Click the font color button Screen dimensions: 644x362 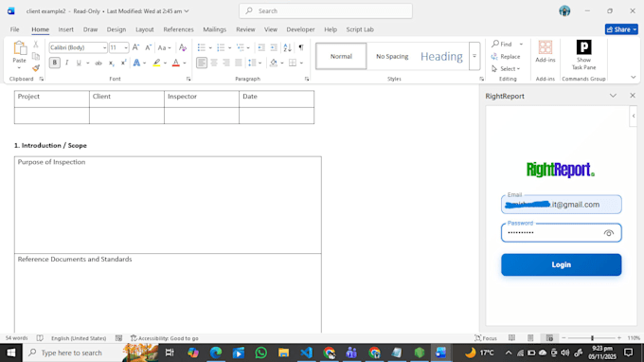pyautogui.click(x=176, y=63)
